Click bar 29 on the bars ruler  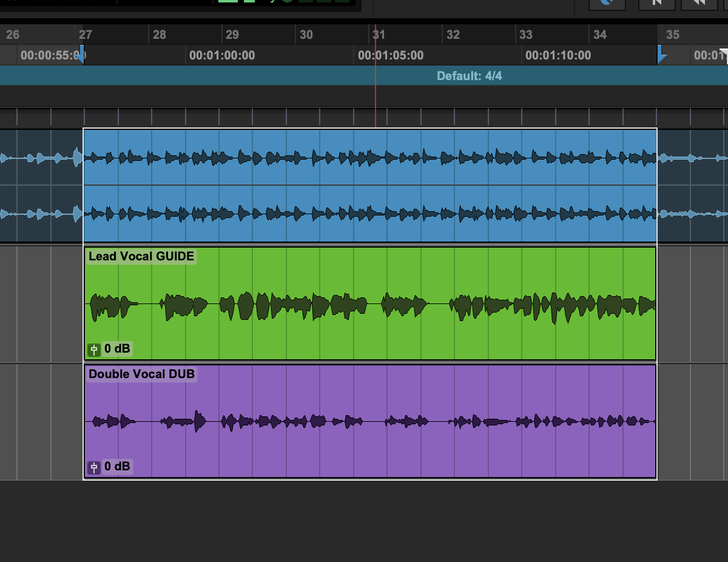[x=232, y=35]
